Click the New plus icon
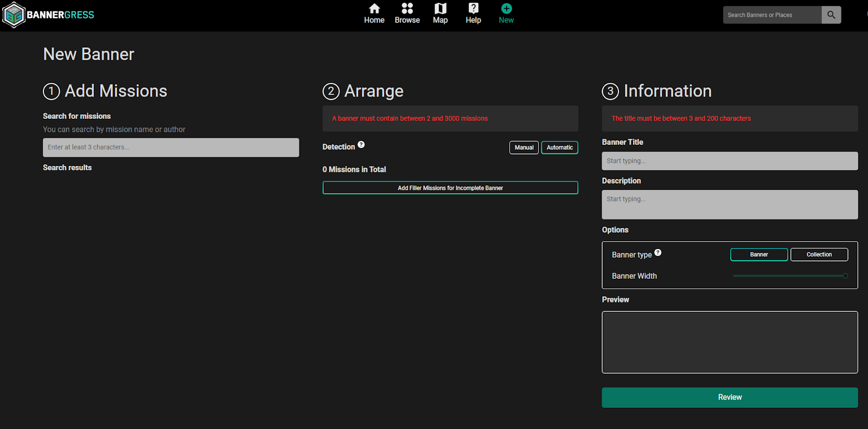The width and height of the screenshot is (868, 429). (x=506, y=9)
